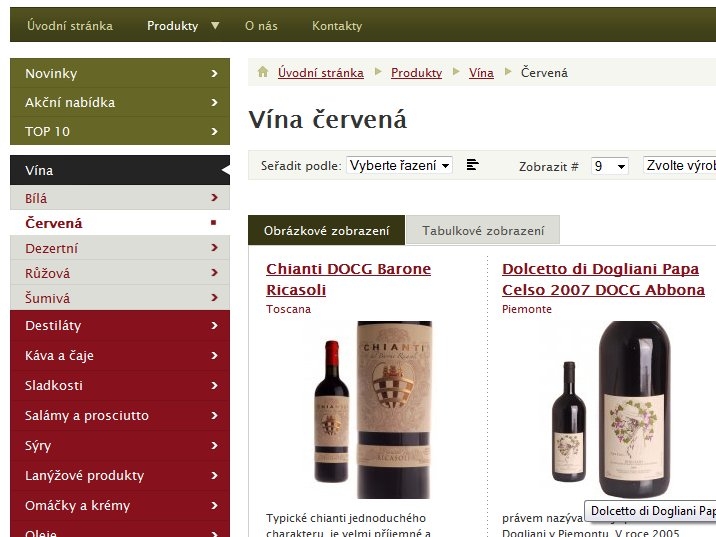Click the home icon in the breadcrumb
The image size is (716, 537).
click(x=263, y=72)
